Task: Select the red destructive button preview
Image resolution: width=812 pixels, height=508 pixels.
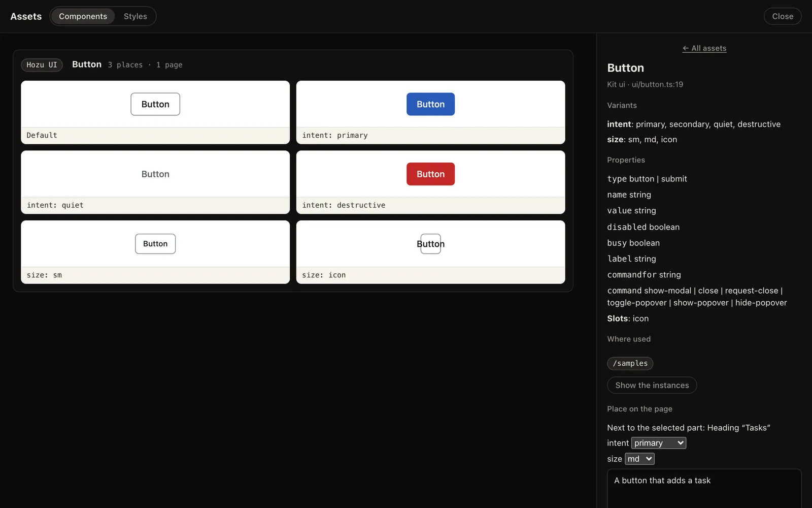Action: click(430, 174)
